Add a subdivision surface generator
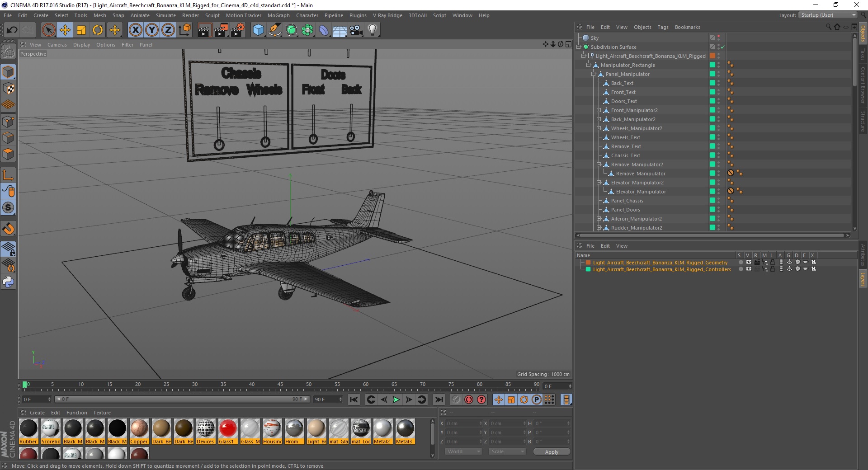Image resolution: width=868 pixels, height=470 pixels. click(x=291, y=30)
